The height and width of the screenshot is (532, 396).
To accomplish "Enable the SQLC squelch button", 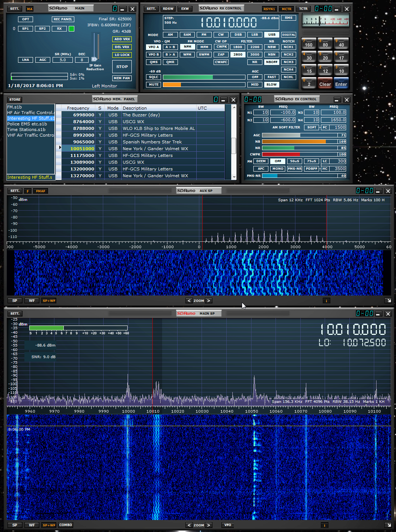I will click(154, 77).
